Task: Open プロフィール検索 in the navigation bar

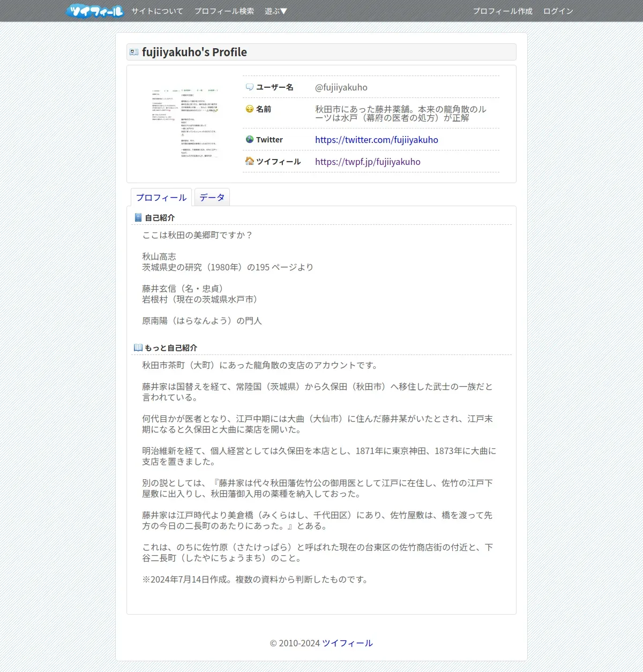Action: point(224,11)
